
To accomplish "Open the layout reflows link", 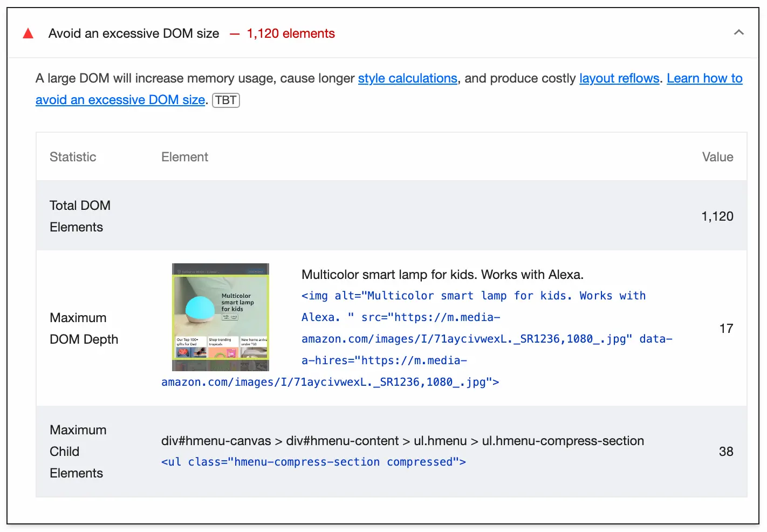I will pos(619,78).
